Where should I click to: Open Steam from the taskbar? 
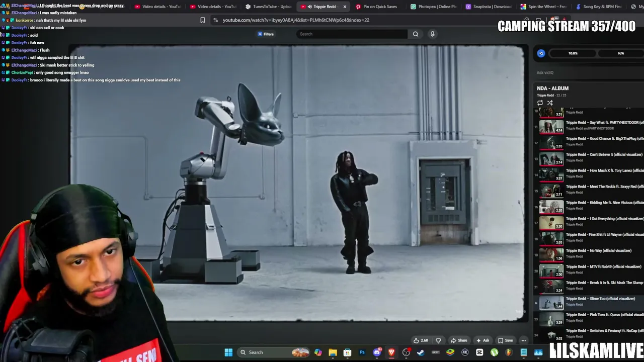click(421, 352)
